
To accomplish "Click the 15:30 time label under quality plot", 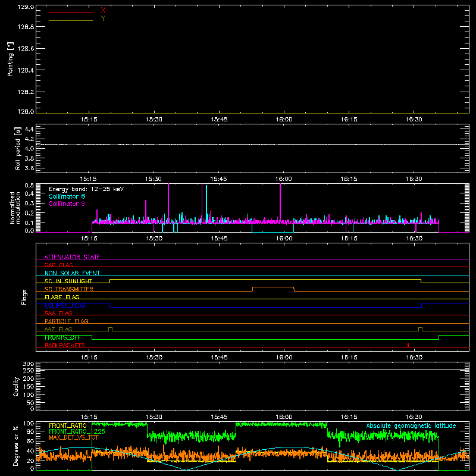I will click(x=154, y=417).
